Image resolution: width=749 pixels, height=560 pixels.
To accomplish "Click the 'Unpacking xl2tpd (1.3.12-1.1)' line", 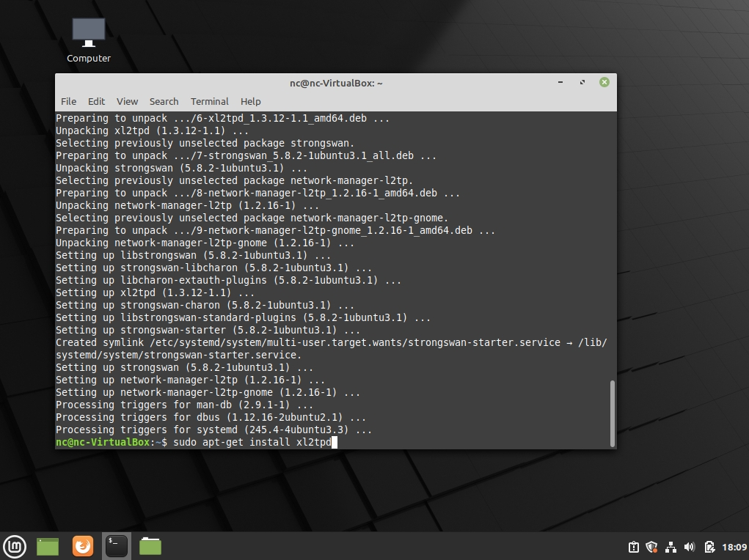I will (152, 130).
